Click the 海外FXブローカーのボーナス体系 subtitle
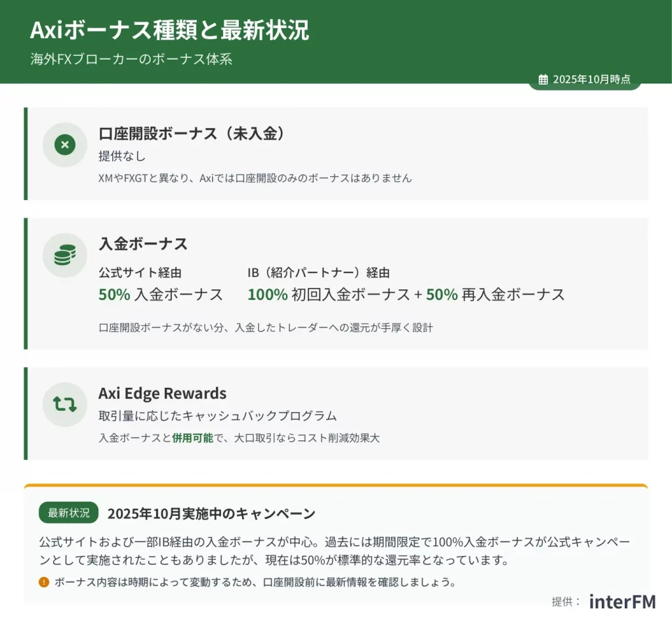 pyautogui.click(x=131, y=59)
